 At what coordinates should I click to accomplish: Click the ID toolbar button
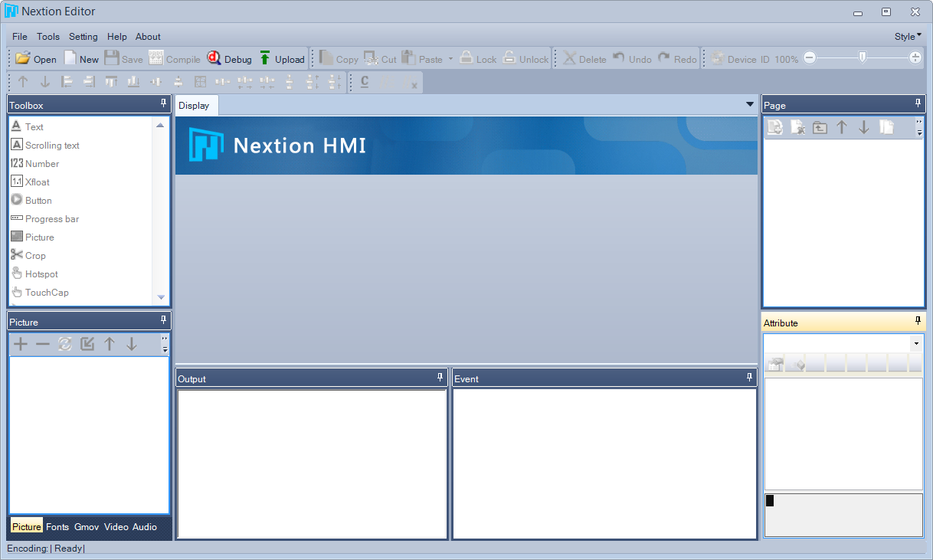click(764, 59)
